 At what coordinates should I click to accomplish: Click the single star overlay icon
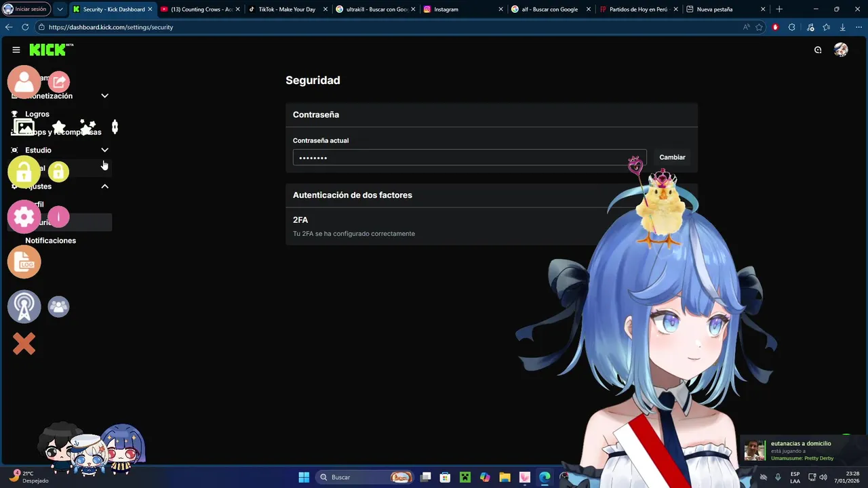(x=59, y=127)
